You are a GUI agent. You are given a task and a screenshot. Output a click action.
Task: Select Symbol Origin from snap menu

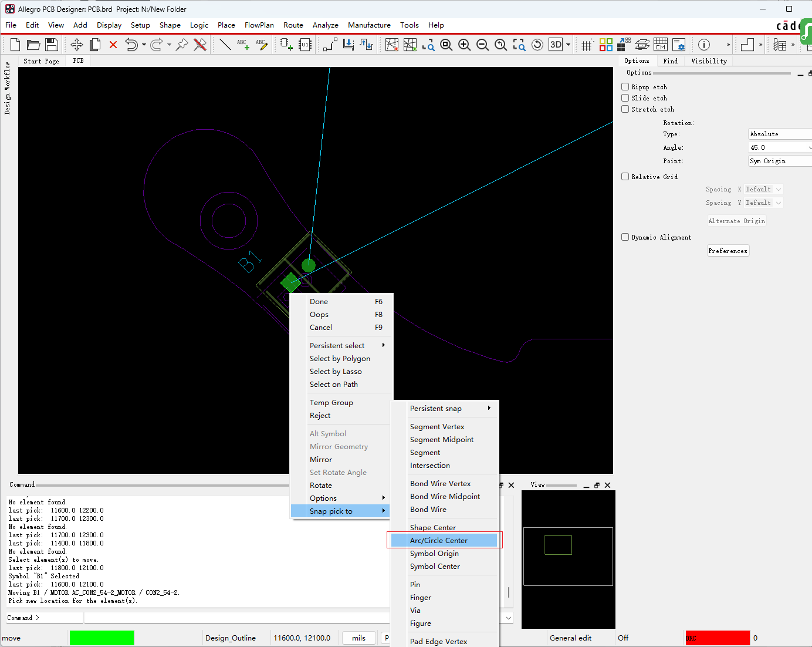pyautogui.click(x=445, y=554)
